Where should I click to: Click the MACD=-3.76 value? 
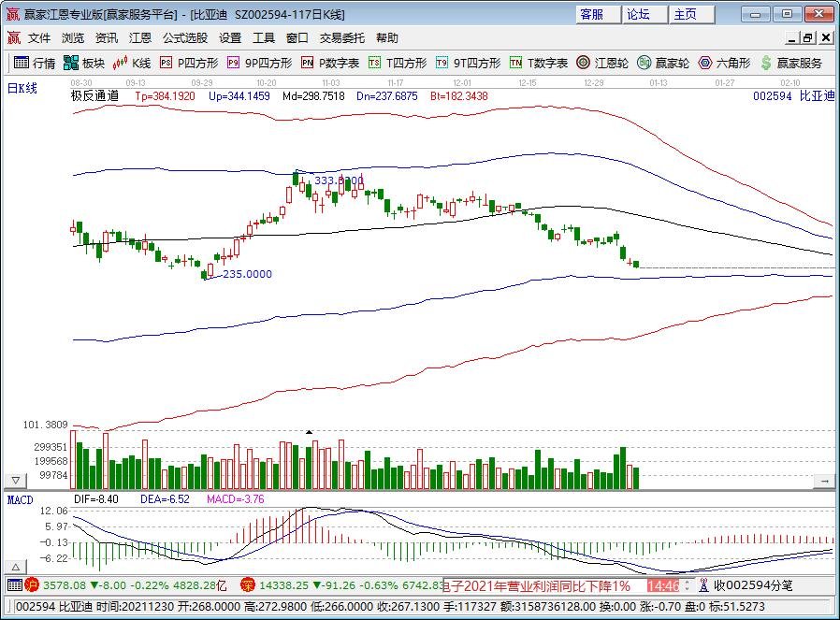click(236, 499)
